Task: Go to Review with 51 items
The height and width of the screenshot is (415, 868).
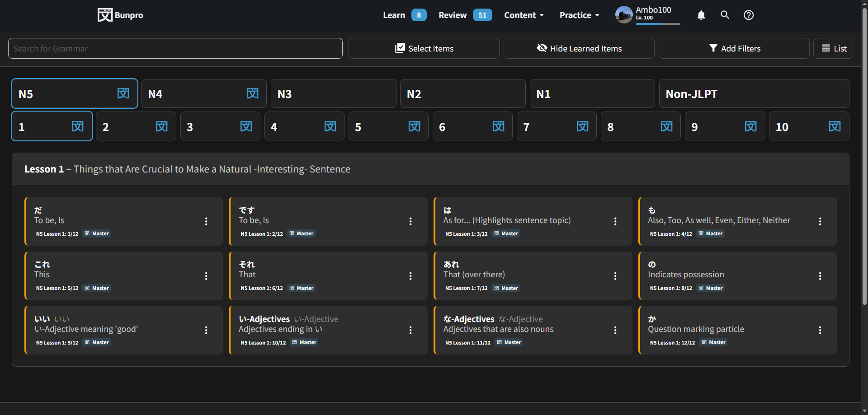Action: (x=465, y=15)
